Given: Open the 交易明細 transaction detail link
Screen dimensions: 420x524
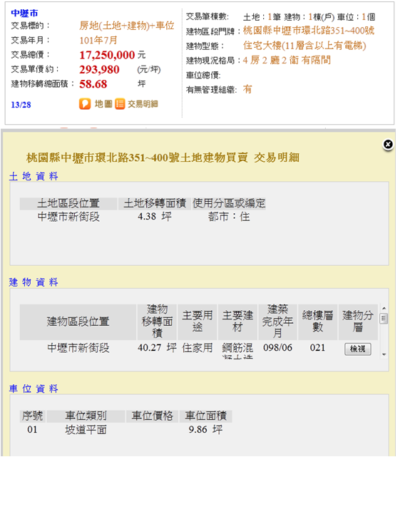Looking at the screenshot, I should 143,104.
